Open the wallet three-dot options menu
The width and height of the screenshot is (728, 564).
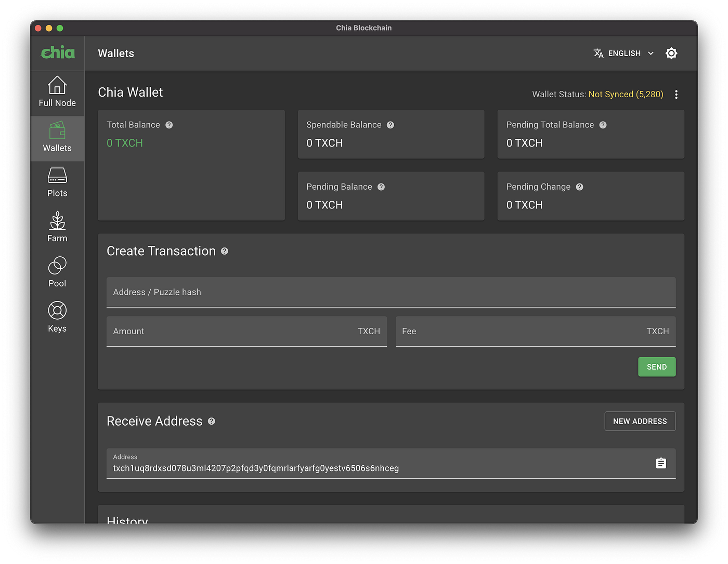click(x=676, y=94)
